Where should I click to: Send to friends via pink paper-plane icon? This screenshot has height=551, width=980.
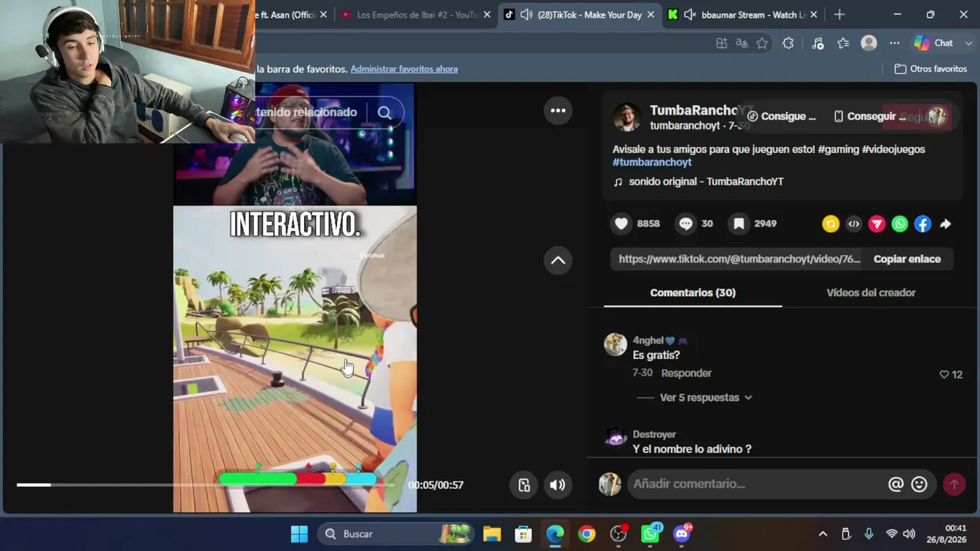point(877,223)
